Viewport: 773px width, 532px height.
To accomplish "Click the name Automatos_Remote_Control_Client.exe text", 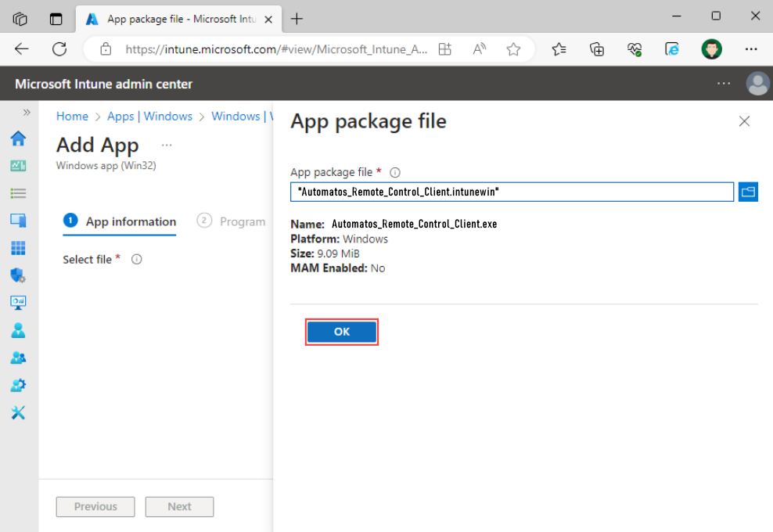I will click(414, 224).
